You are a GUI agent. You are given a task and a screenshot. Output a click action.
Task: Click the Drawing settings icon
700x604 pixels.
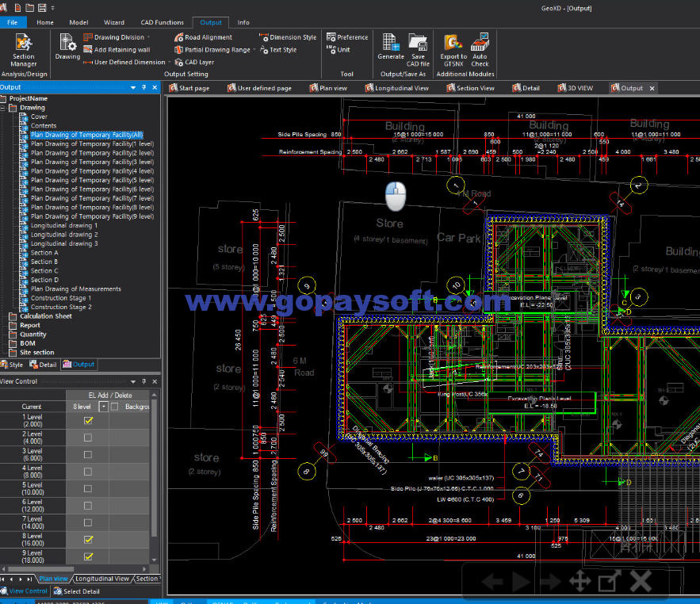(x=67, y=47)
